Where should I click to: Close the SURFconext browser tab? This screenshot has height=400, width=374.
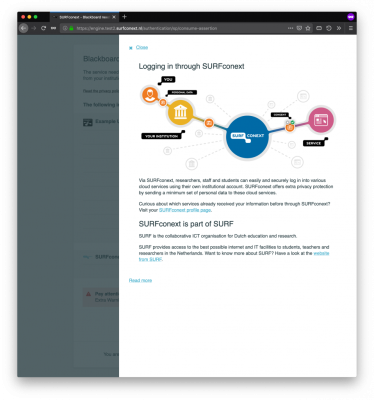click(114, 17)
